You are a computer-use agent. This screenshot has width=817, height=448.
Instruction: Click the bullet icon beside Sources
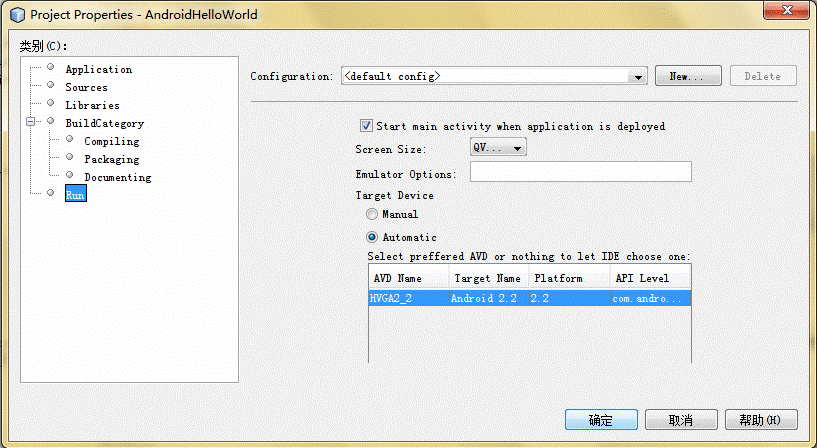pos(51,85)
